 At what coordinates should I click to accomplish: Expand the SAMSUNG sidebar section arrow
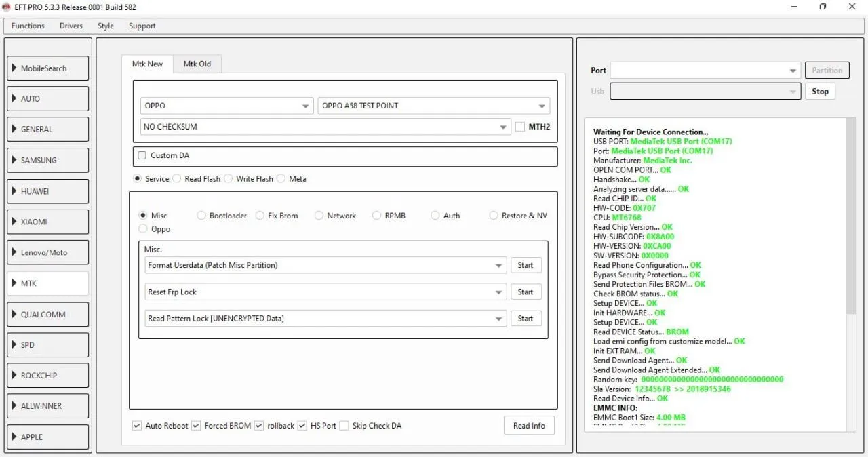tap(14, 160)
